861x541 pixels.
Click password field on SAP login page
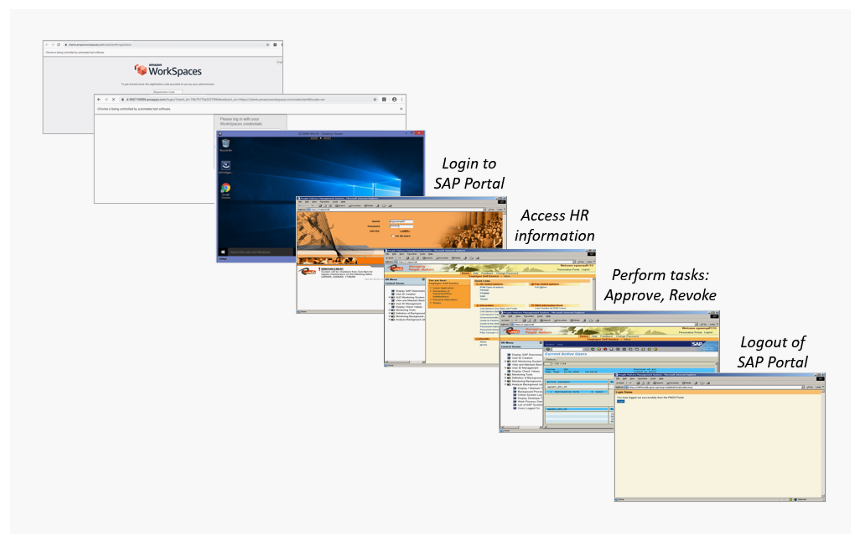tap(401, 226)
